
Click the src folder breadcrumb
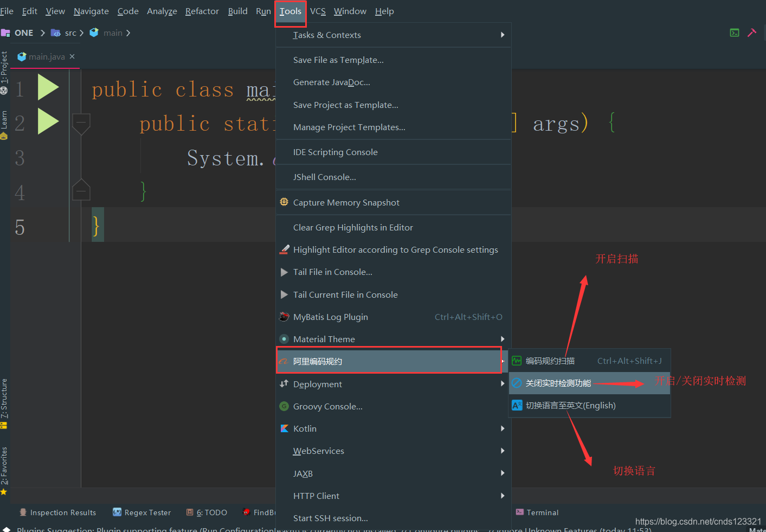pyautogui.click(x=64, y=33)
